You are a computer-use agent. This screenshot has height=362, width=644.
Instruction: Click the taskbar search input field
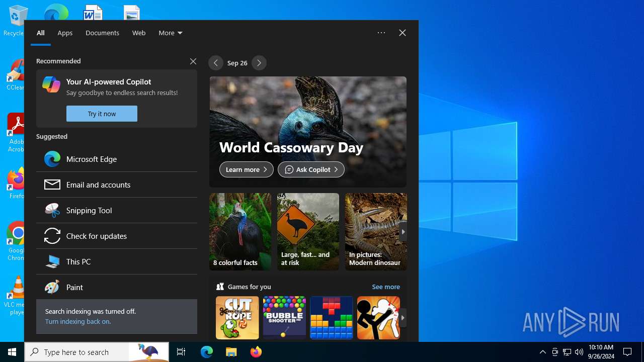pos(97,352)
